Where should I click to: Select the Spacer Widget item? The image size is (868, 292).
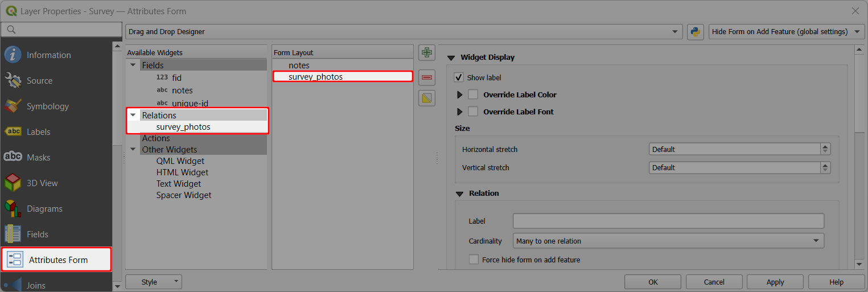(184, 195)
